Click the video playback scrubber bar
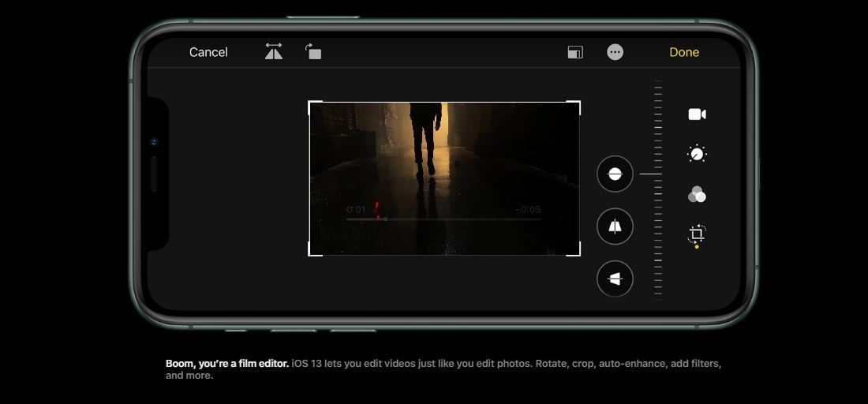The height and width of the screenshot is (404, 868). 443,219
